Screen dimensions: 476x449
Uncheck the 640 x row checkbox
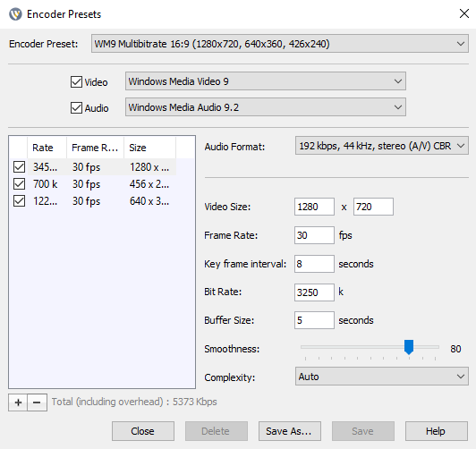tap(19, 201)
